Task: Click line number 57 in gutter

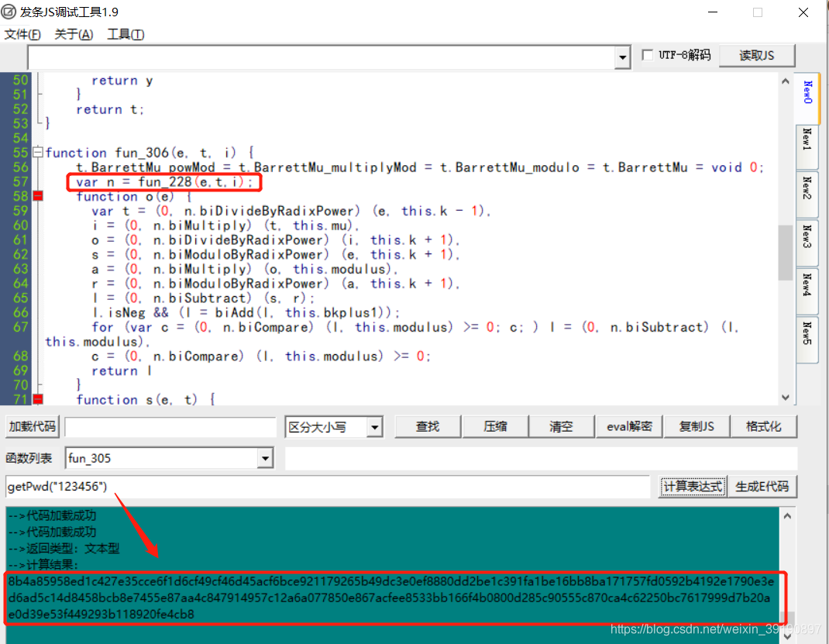Action: tap(20, 182)
